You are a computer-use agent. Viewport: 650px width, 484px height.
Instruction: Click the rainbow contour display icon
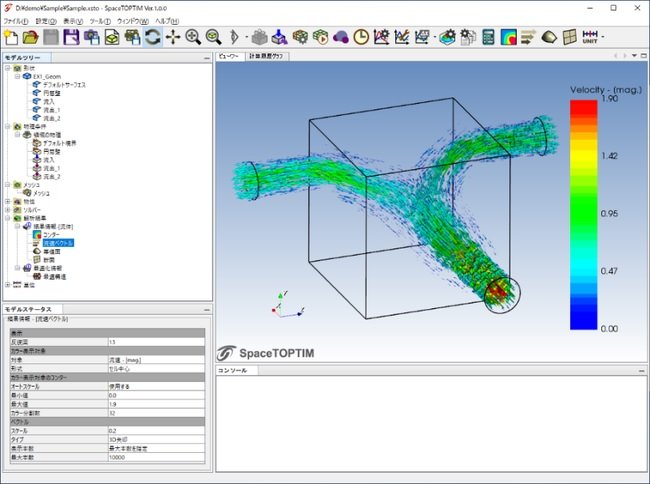[x=508, y=37]
